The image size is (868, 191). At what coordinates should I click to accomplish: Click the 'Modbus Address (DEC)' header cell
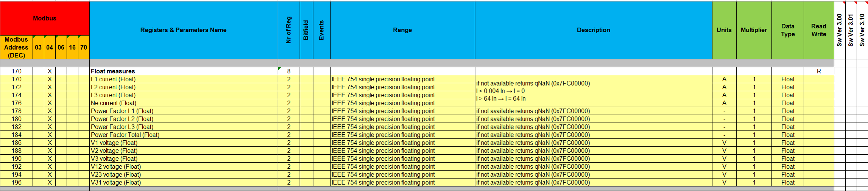point(16,47)
